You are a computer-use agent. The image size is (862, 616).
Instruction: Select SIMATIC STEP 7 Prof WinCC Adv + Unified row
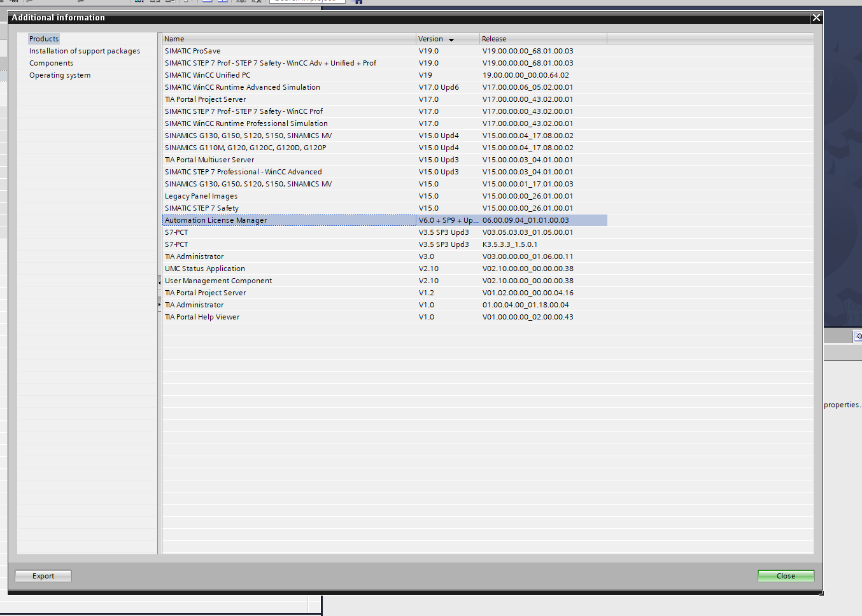pyautogui.click(x=385, y=63)
